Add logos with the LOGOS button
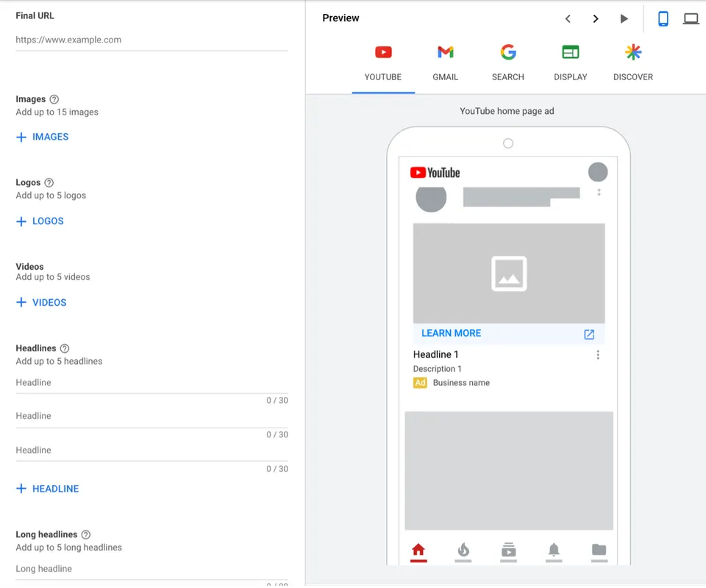The height and width of the screenshot is (588, 706). pos(40,221)
